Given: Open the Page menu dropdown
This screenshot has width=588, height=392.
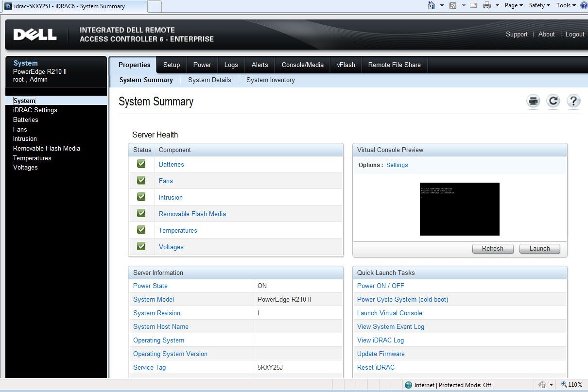Looking at the screenshot, I should 514,5.
